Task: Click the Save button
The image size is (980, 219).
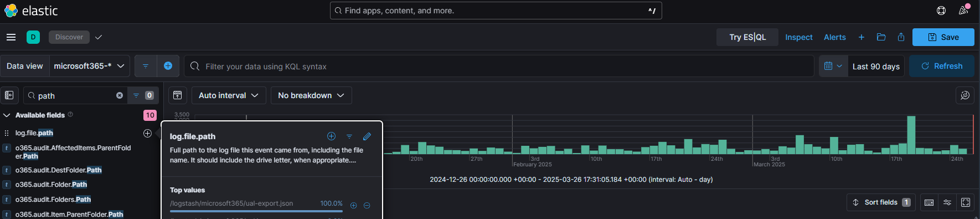Action: [x=943, y=37]
